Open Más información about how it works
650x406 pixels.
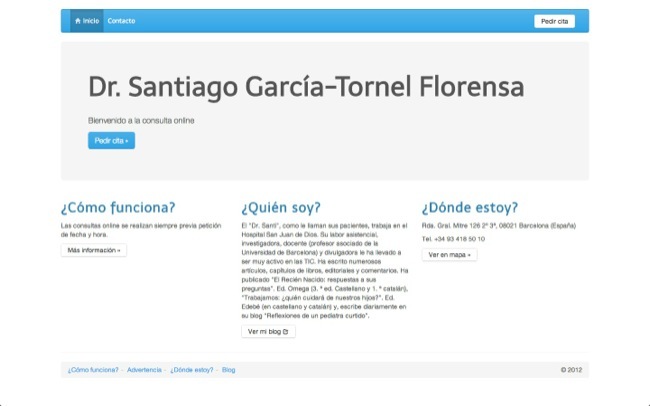click(93, 250)
